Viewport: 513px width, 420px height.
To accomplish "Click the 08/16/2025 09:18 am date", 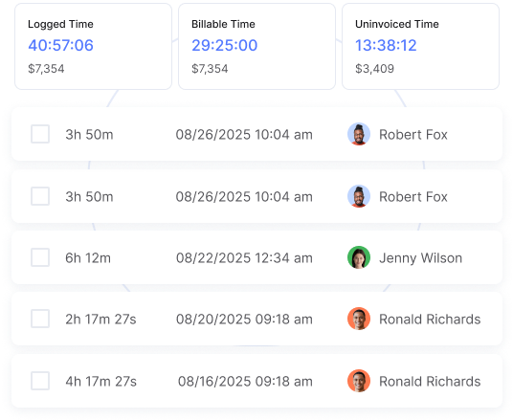I will (245, 382).
